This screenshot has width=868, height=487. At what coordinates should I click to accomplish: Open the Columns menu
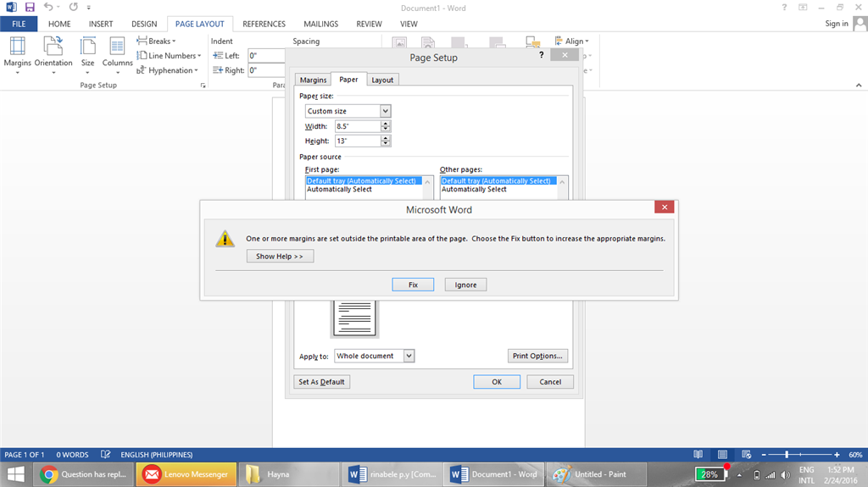click(x=117, y=55)
